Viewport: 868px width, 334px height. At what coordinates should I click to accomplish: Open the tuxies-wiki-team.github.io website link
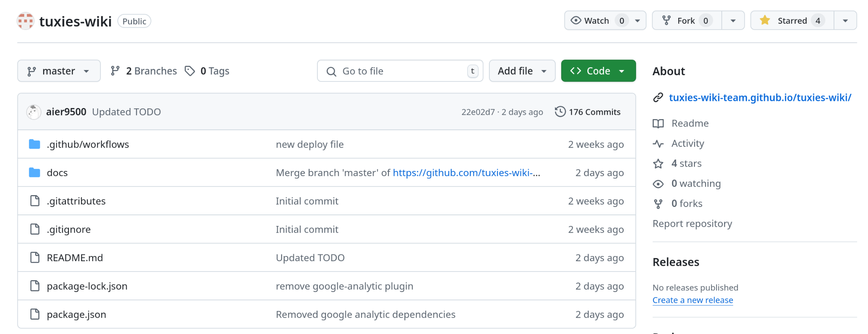coord(760,97)
